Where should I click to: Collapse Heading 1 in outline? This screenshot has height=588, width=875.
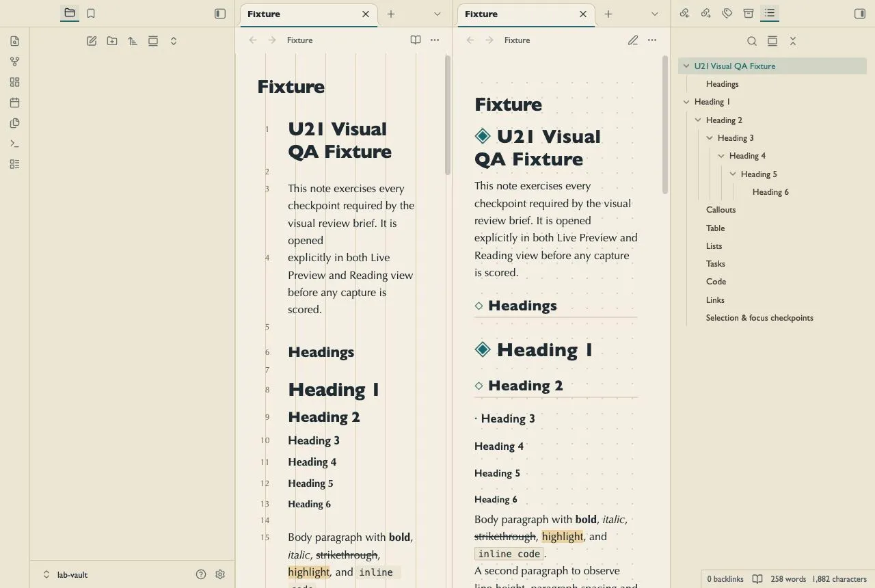click(x=686, y=102)
